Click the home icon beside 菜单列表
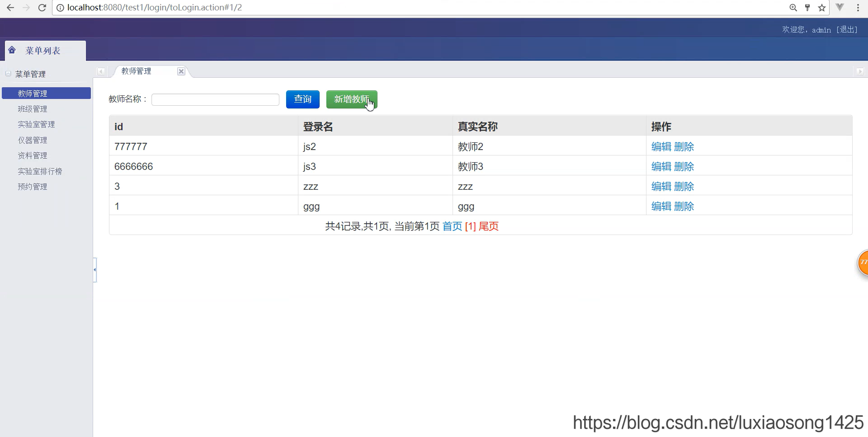The image size is (868, 437). pyautogui.click(x=12, y=50)
